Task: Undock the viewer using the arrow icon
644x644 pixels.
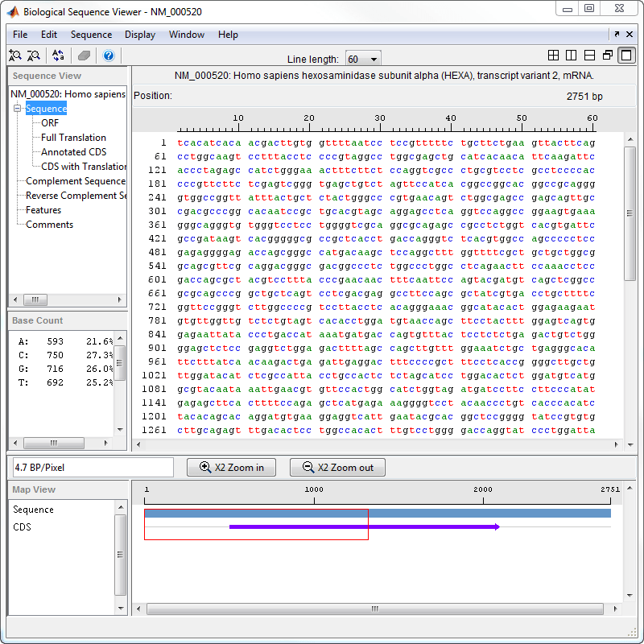Action: (x=617, y=35)
